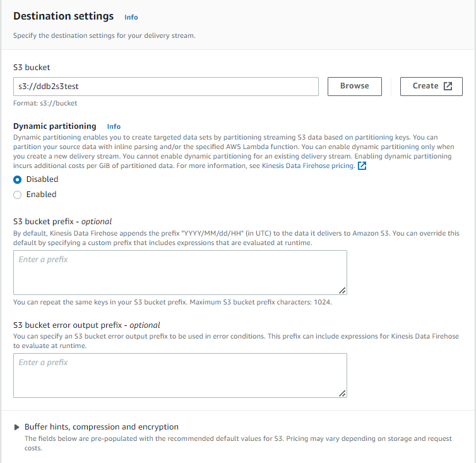Click 'Buffer hints, compression and encryption' header text

click(101, 427)
